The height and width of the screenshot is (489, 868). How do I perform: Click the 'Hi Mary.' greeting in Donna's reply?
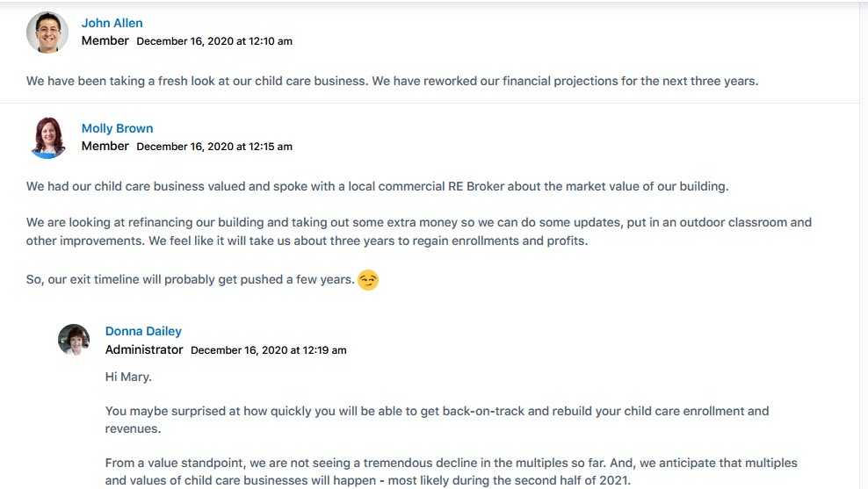tap(128, 377)
